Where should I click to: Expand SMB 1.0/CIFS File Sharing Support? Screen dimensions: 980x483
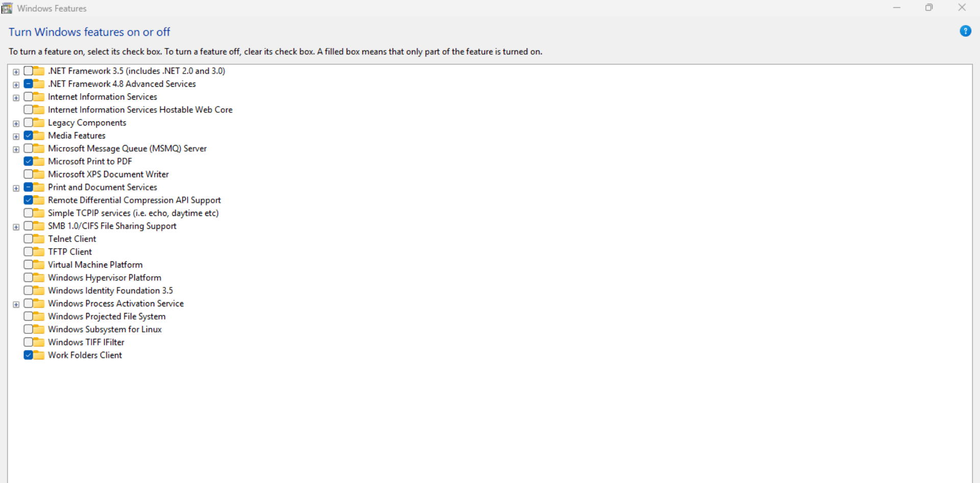tap(16, 227)
